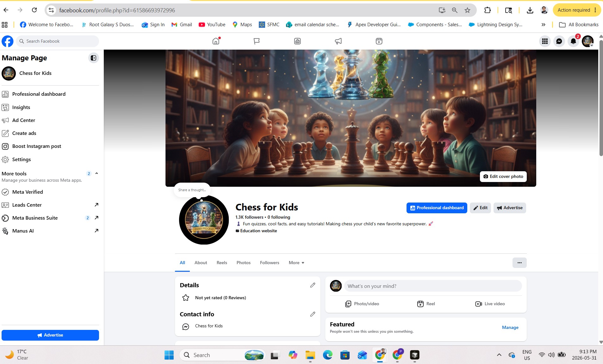Edit Details with the pencil icon
The image size is (603, 364).
click(313, 285)
